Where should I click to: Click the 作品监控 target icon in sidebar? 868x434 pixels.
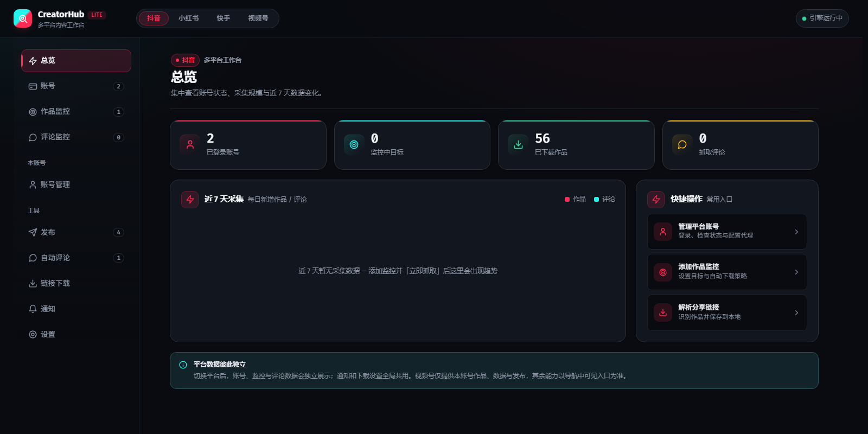pos(33,112)
